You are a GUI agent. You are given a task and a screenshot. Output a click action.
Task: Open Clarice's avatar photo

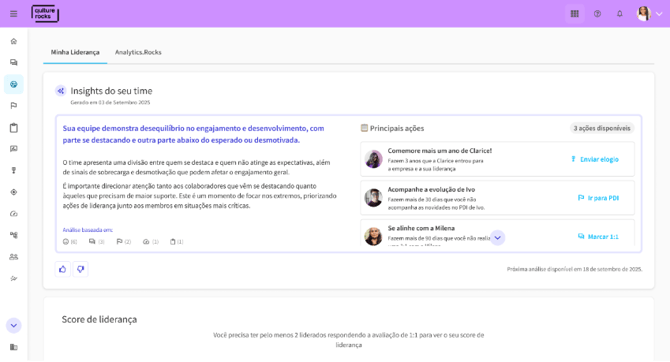point(373,159)
